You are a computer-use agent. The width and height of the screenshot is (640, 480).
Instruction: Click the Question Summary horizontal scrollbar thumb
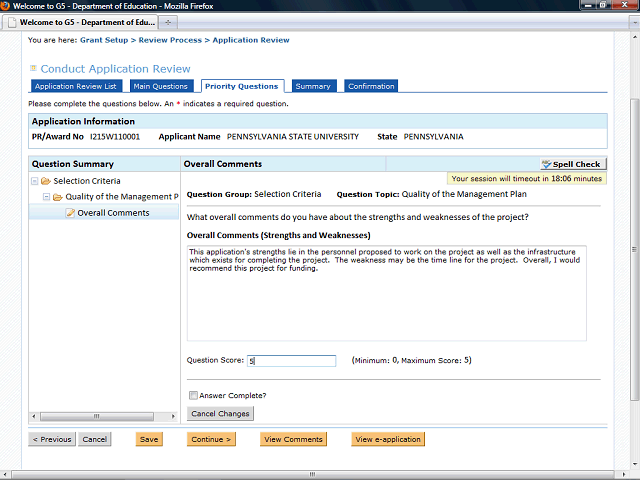[97, 416]
